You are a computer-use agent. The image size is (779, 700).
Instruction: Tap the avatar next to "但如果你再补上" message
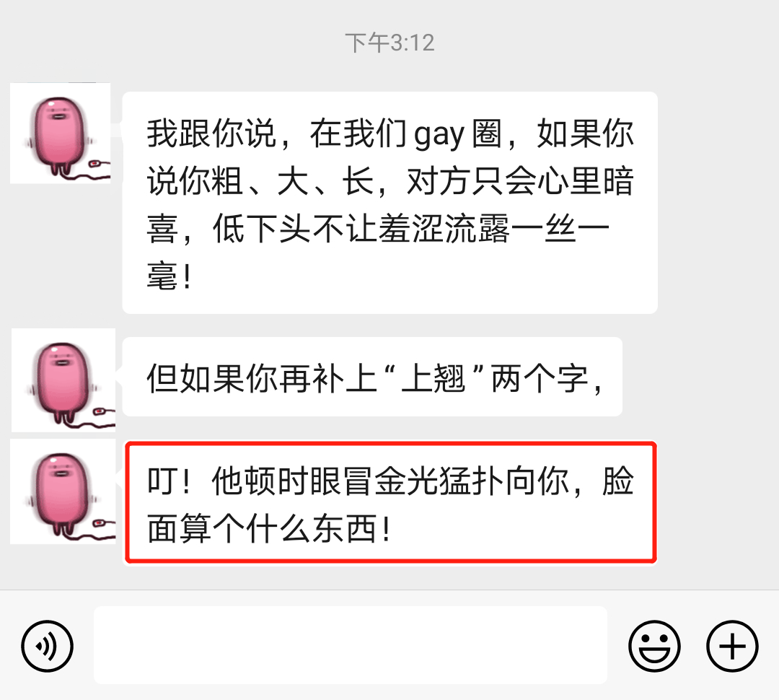63,380
